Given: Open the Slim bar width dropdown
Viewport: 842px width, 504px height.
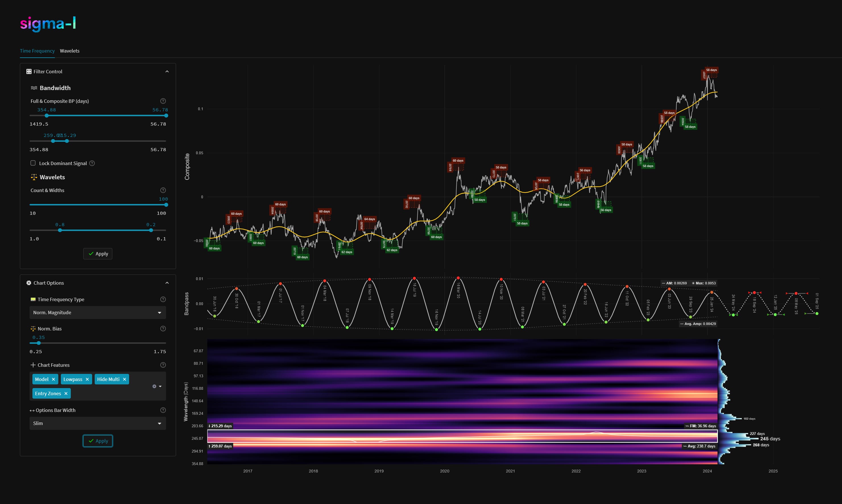Looking at the screenshot, I should 98,424.
